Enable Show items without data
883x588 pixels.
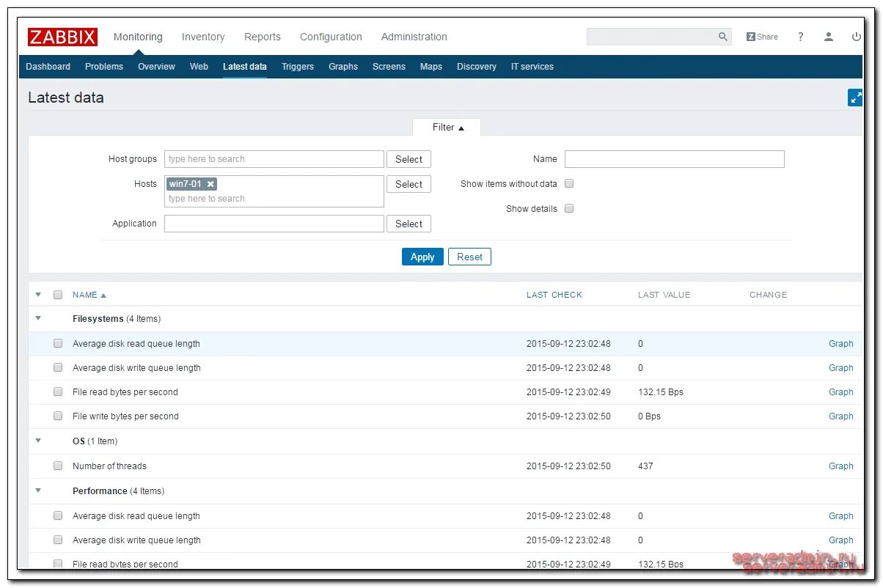[569, 183]
